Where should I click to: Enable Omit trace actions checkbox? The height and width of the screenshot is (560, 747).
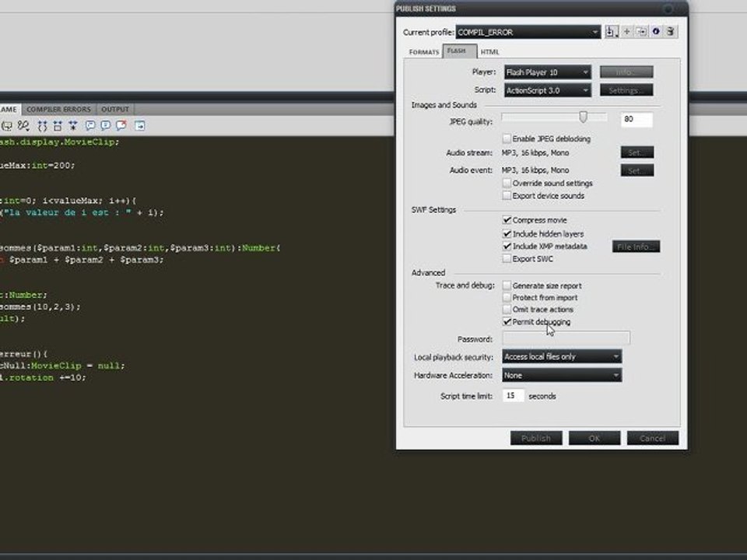pyautogui.click(x=507, y=309)
